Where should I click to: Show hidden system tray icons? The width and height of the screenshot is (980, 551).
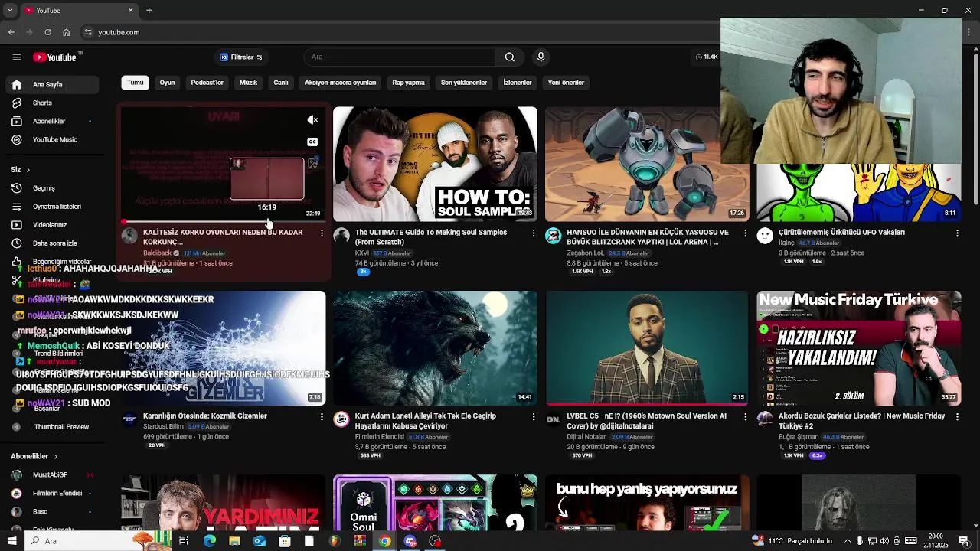tap(847, 541)
